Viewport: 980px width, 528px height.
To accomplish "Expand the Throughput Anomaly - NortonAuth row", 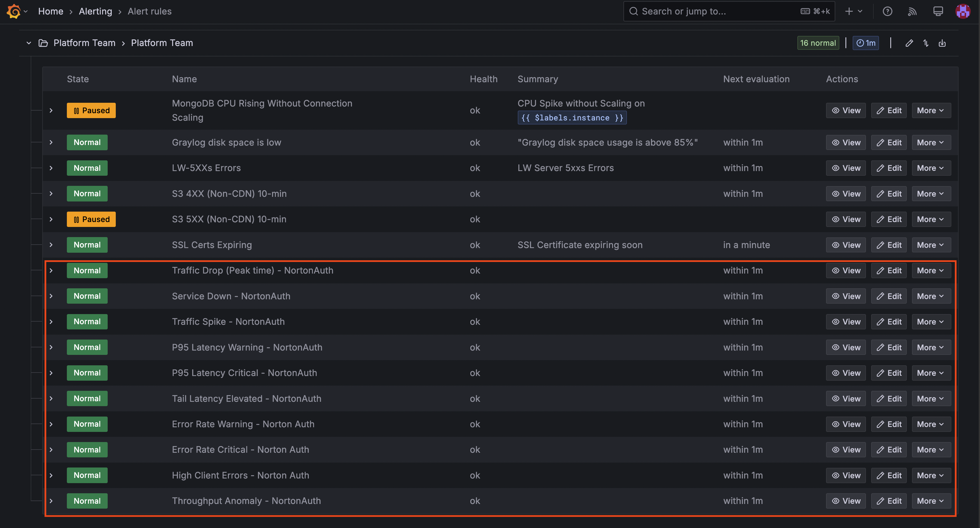I will click(51, 500).
